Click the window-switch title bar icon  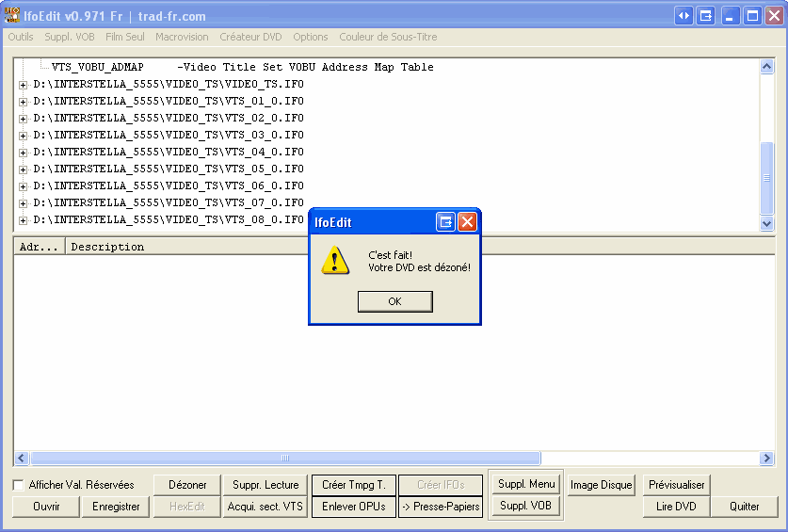pos(706,16)
